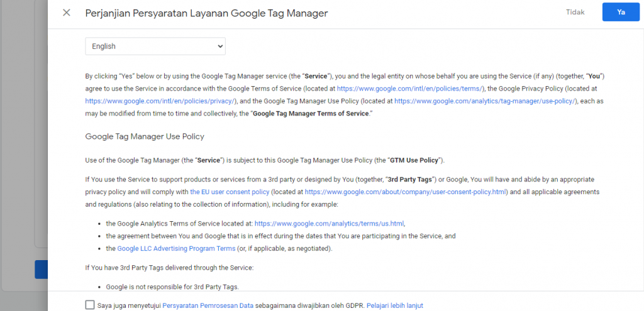Open the user-consent-policy.html URL
This screenshot has height=311, width=644.
coord(406,192)
